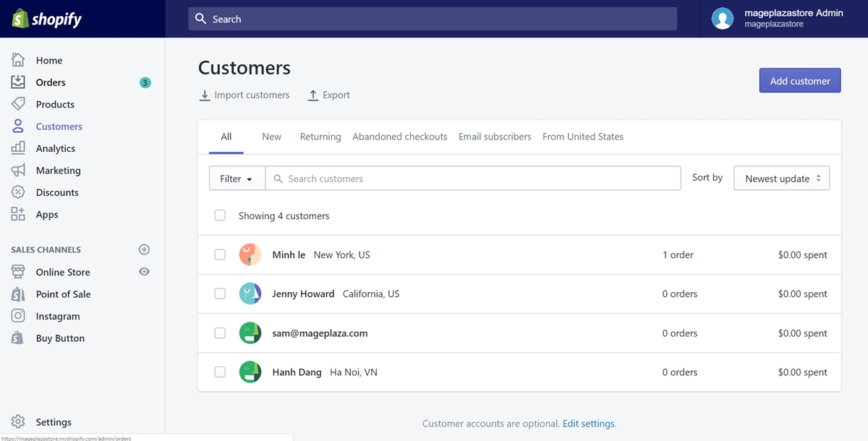Open the mageplazastore Admin account menu
The height and width of the screenshot is (441, 868).
coord(785,19)
